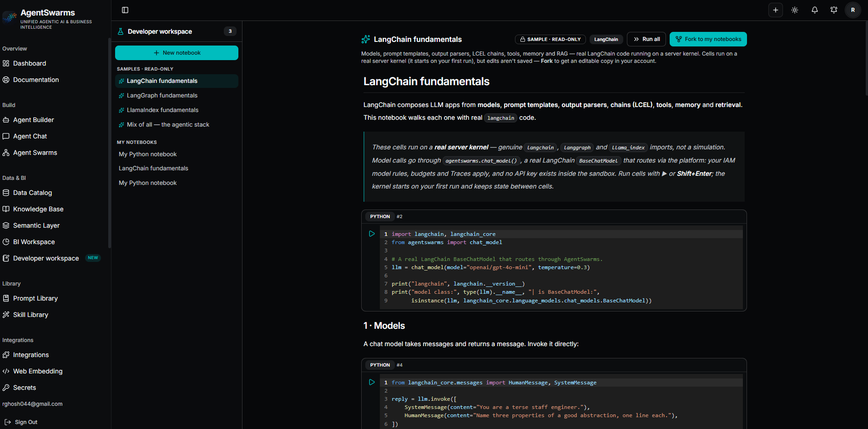
Task: Open the user avatar R menu
Action: click(x=853, y=10)
